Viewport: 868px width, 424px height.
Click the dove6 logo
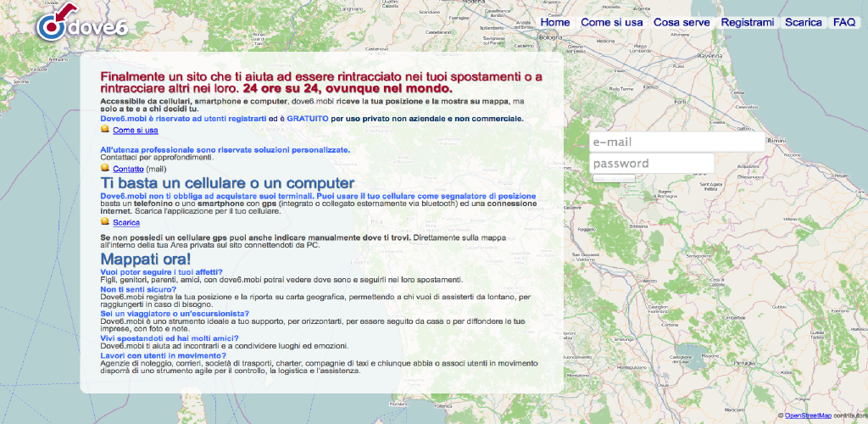click(81, 22)
